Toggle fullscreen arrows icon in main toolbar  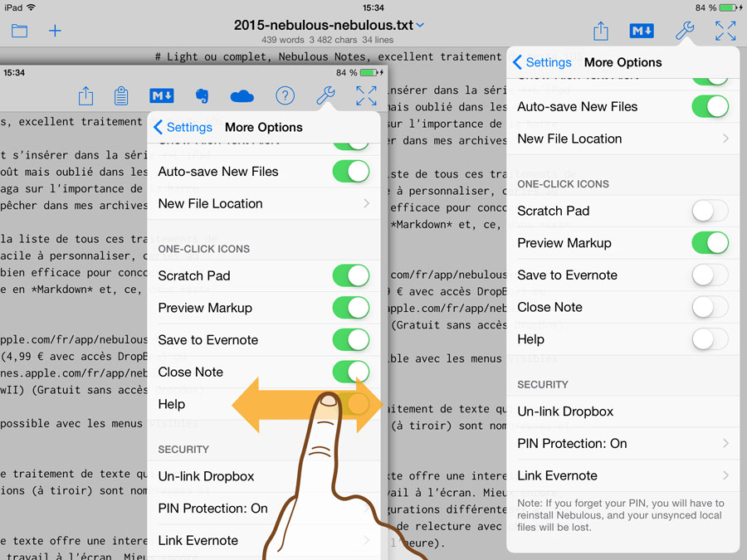coord(725,31)
